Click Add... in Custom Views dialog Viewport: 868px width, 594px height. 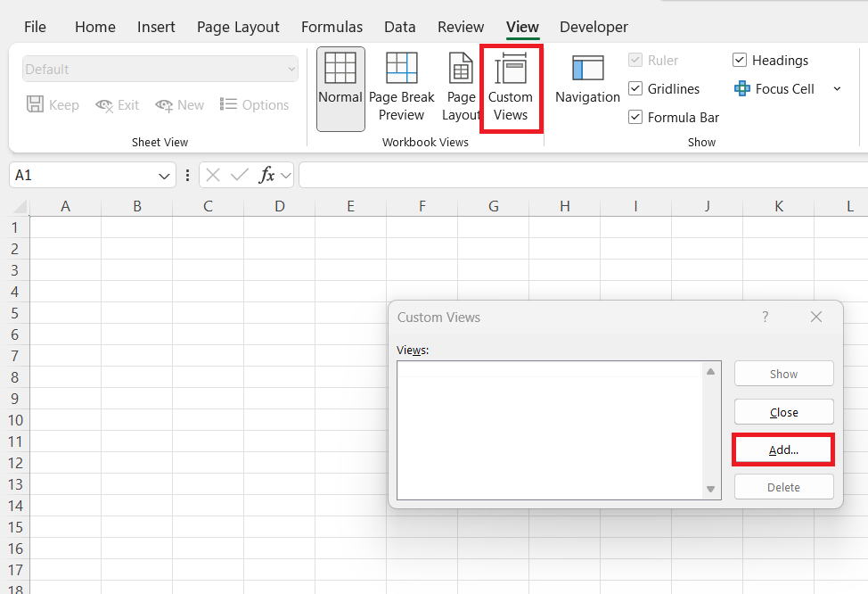(x=783, y=450)
